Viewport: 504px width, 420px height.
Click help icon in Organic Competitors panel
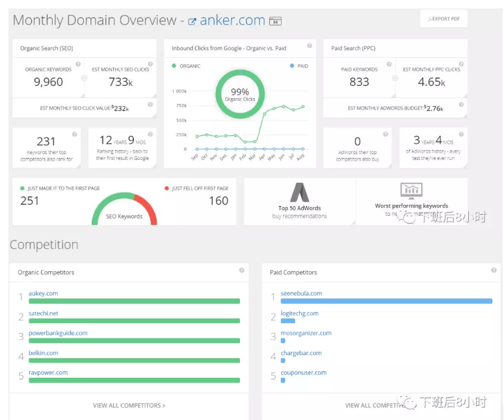(x=241, y=270)
